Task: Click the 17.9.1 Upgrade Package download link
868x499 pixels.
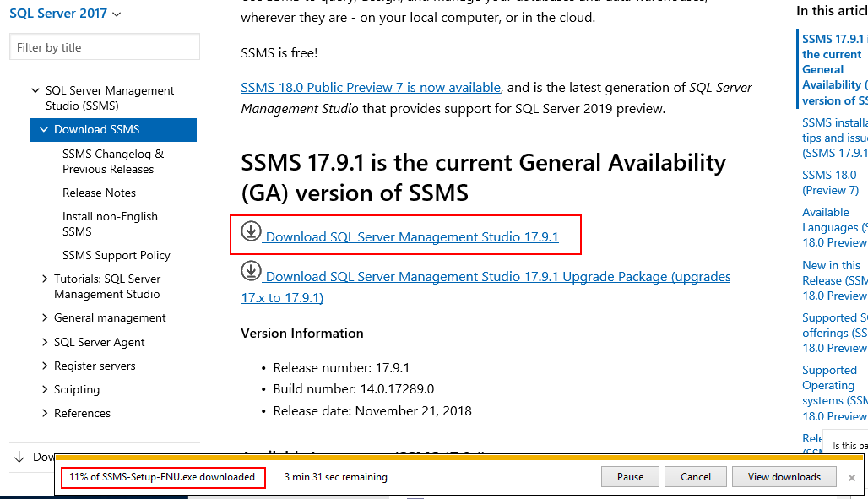Action: (x=486, y=287)
